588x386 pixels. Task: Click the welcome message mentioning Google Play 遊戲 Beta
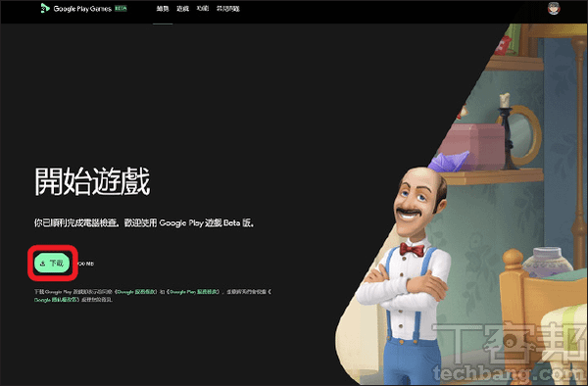(145, 223)
